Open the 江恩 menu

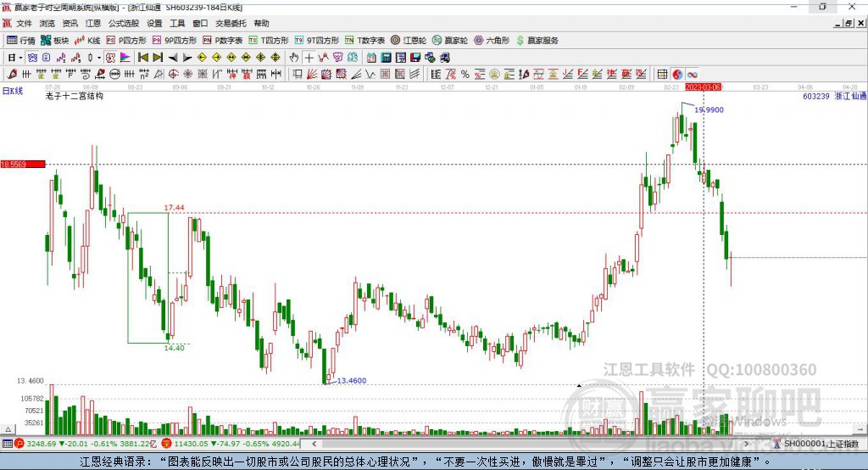[x=93, y=23]
